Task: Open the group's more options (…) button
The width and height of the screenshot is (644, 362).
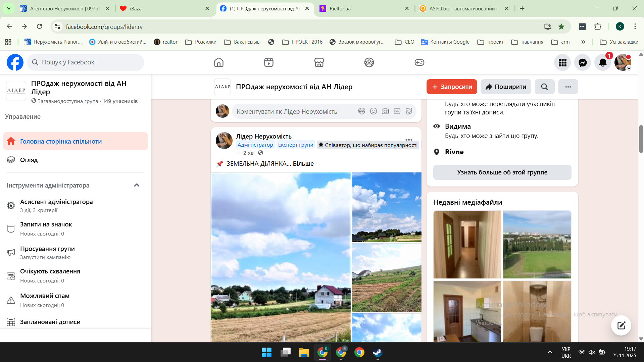Action: (x=568, y=87)
